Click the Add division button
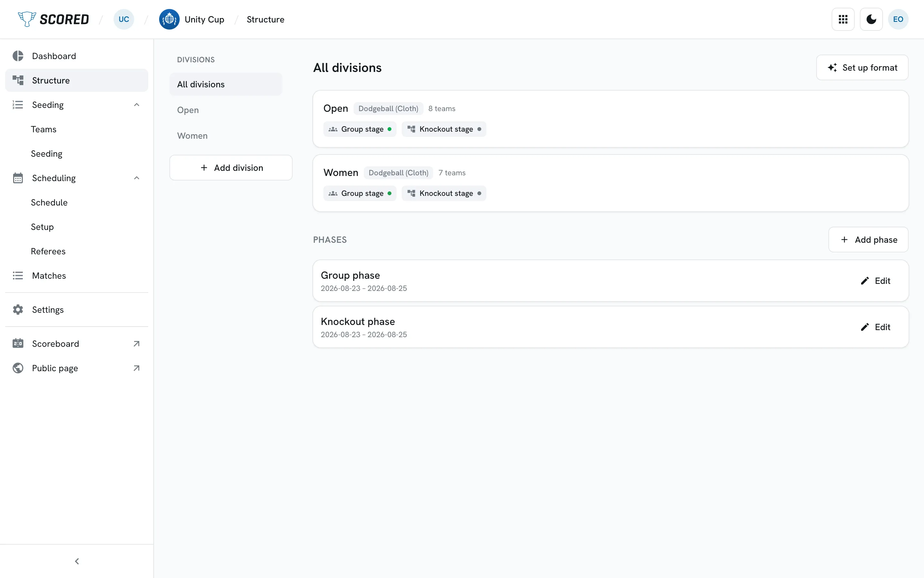 point(231,167)
